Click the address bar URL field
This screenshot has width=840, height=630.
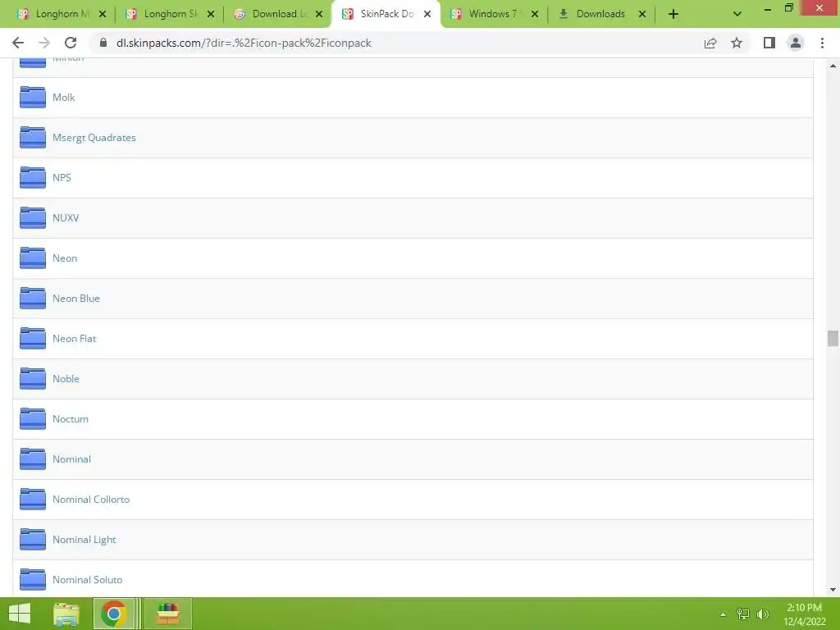point(396,43)
